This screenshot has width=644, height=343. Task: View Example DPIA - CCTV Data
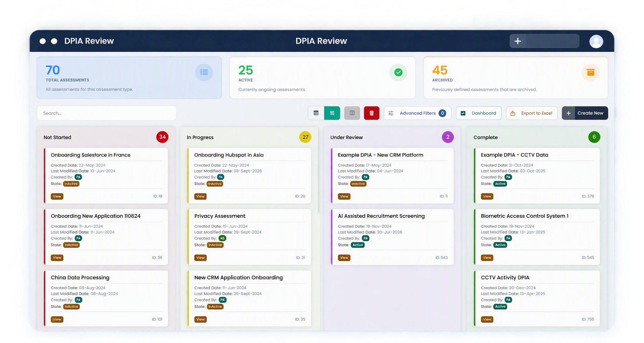tap(487, 196)
